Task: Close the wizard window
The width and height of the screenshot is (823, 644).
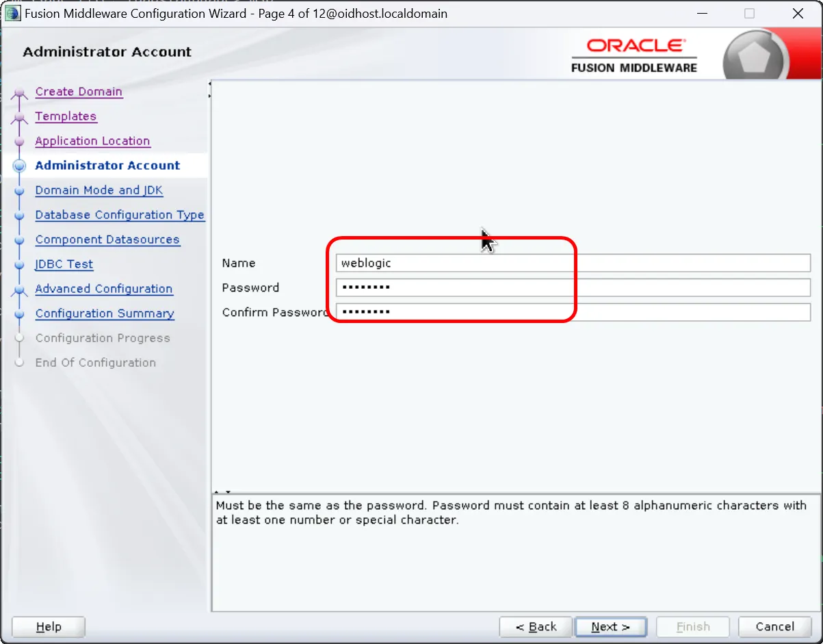Action: (x=798, y=13)
